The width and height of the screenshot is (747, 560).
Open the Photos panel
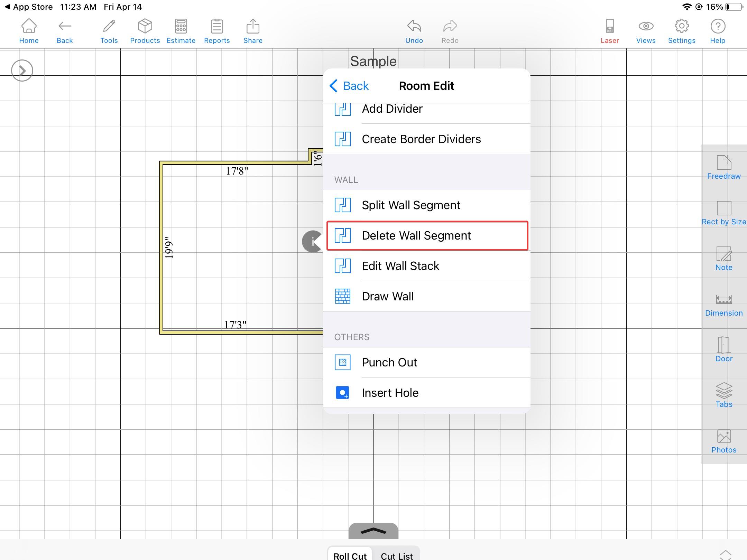(x=723, y=441)
